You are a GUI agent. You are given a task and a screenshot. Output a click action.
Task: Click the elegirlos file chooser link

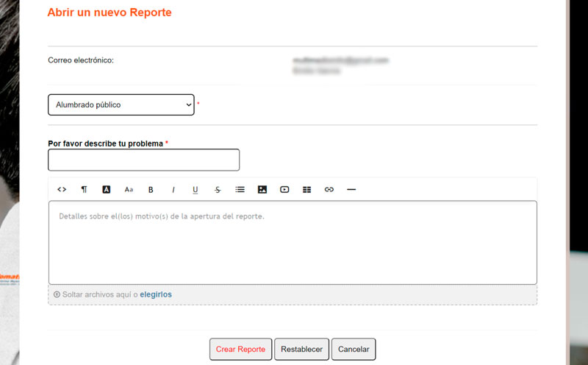click(x=156, y=294)
